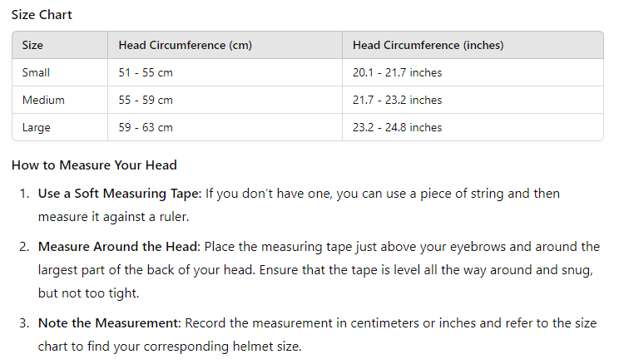
Task: Select the Large size cell
Action: pyautogui.click(x=37, y=127)
